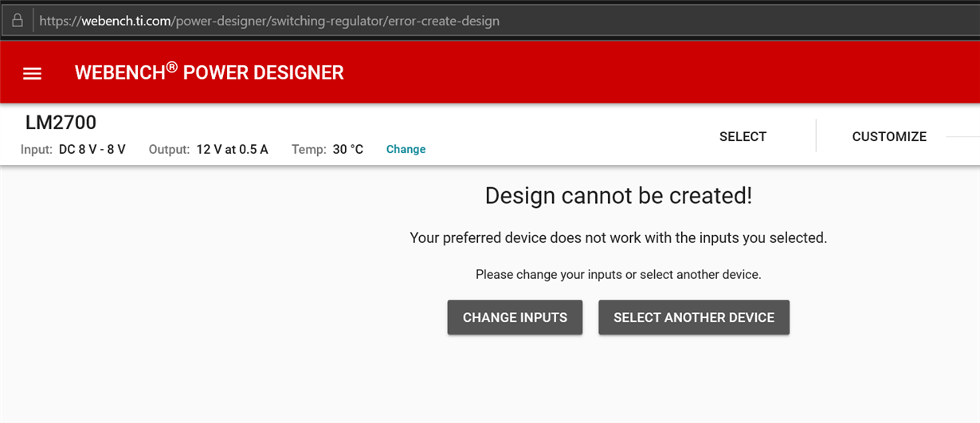Click the padlock icon in address bar
This screenshot has height=423, width=980.
pos(17,20)
